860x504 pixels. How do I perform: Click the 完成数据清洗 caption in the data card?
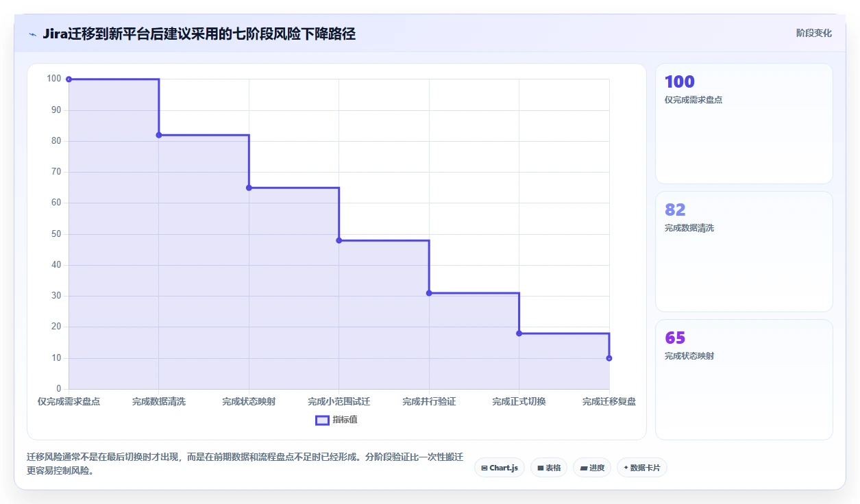pyautogui.click(x=689, y=228)
